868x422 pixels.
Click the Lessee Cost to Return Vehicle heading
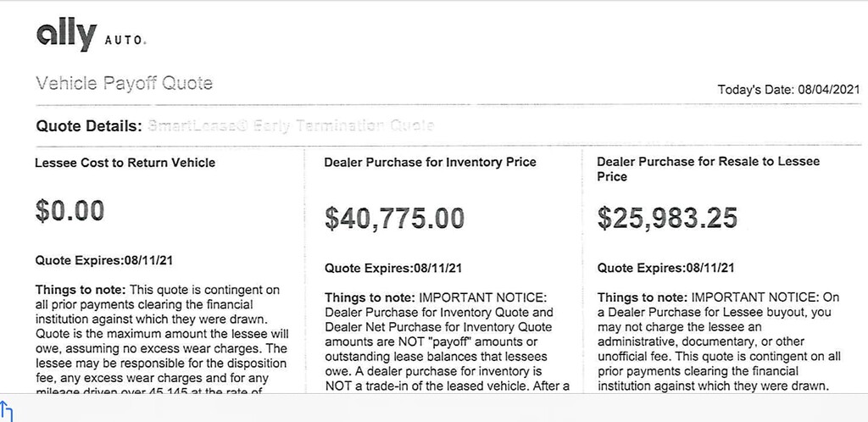(x=125, y=162)
